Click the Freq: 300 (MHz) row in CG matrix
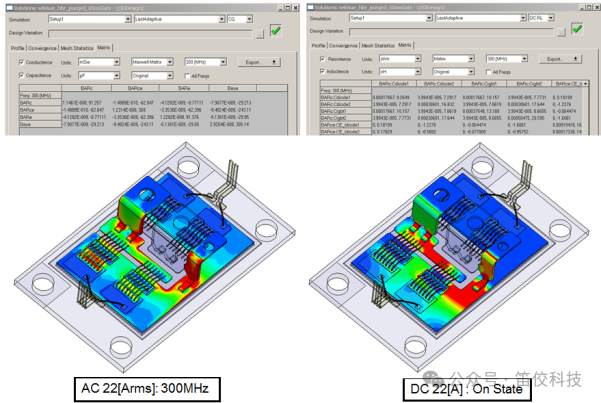This screenshot has height=403, width=601. pyautogui.click(x=40, y=95)
